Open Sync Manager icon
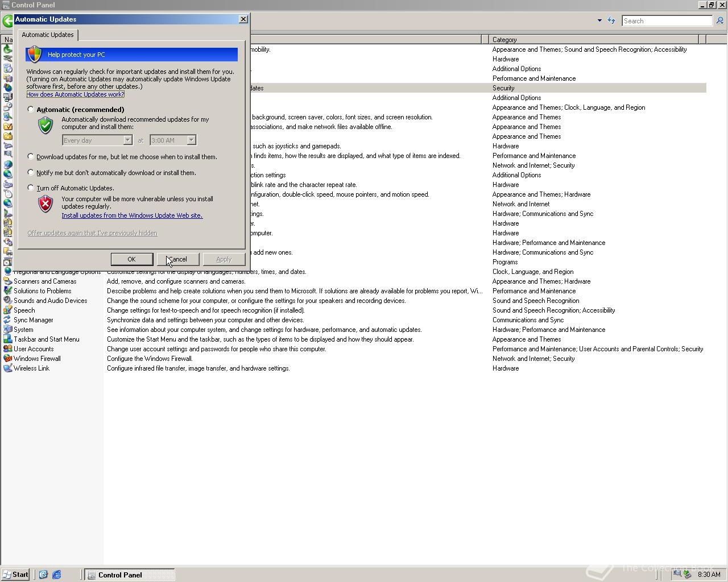Viewport: 728px width, 582px height. [x=7, y=320]
